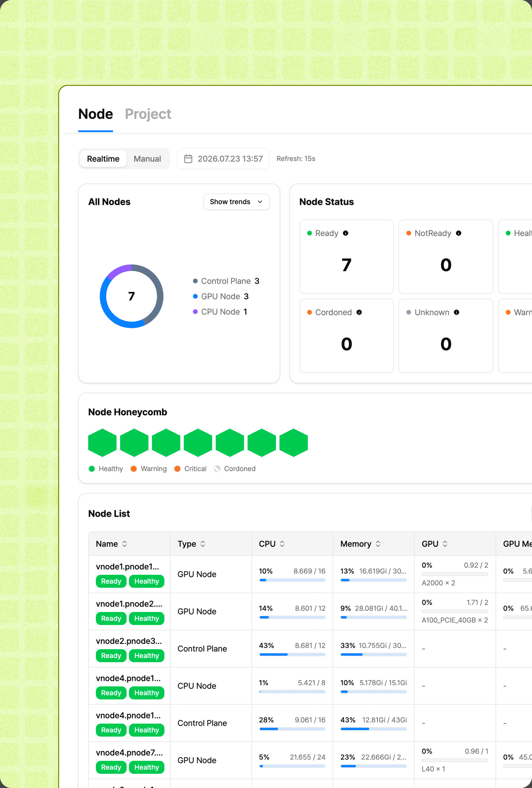The image size is (532, 788).
Task: Select the first honeycomb hexagon
Action: (x=102, y=443)
